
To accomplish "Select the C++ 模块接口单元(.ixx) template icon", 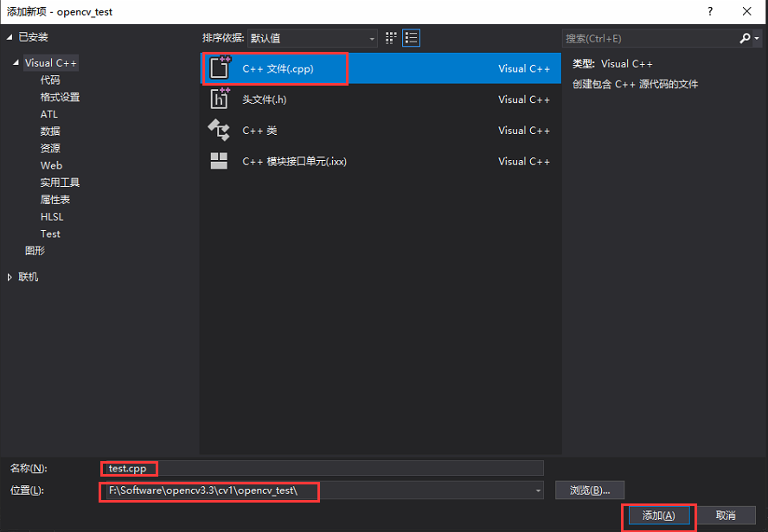I will (219, 160).
